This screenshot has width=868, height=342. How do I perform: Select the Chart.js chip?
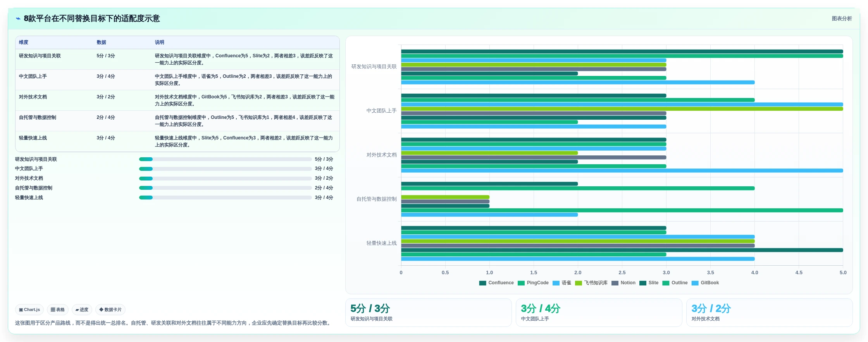[x=29, y=310]
